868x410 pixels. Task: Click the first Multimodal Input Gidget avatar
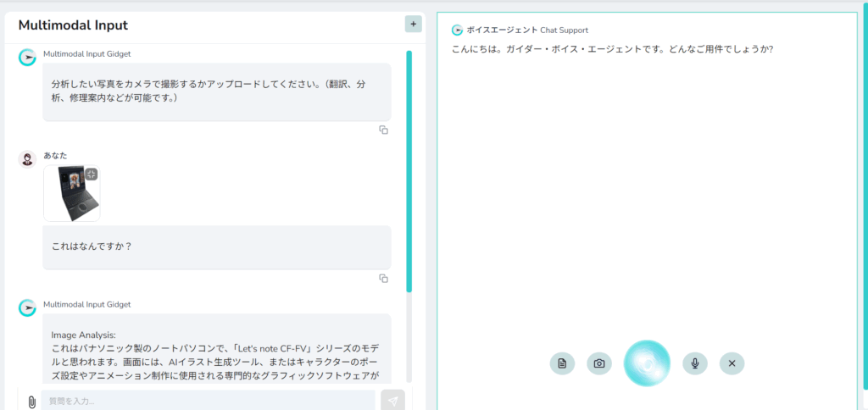click(27, 58)
